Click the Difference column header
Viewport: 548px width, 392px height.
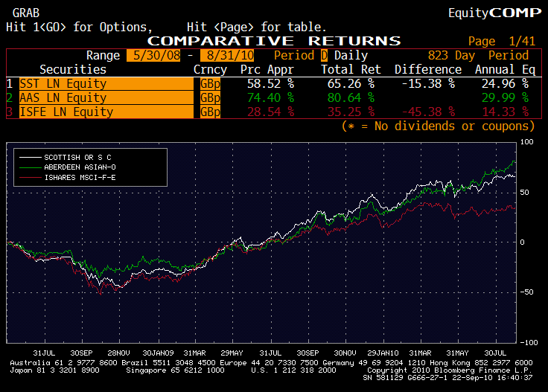coord(427,69)
